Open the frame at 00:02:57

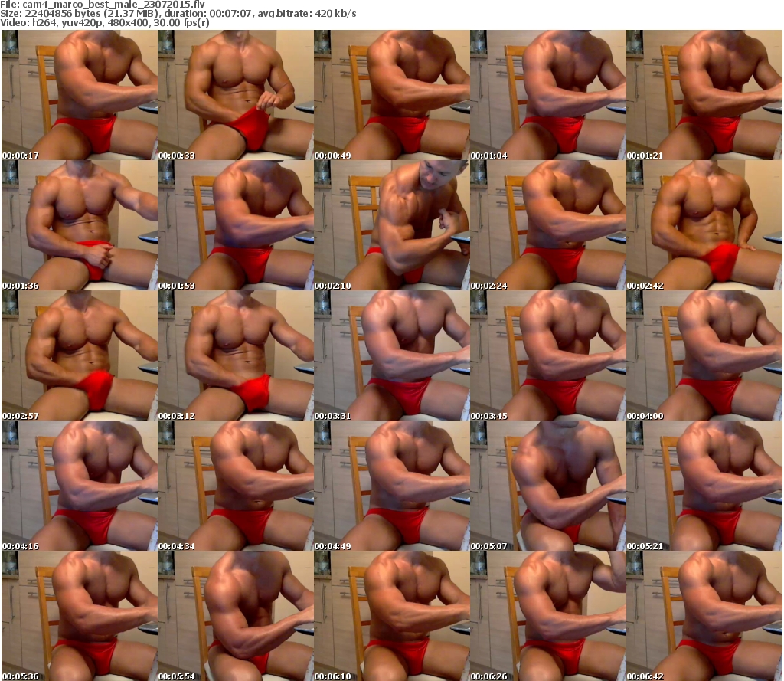click(x=80, y=355)
